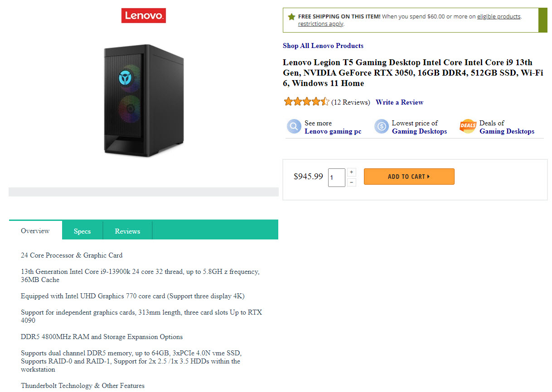Open the eligible products link
This screenshot has height=392, width=552.
point(499,17)
